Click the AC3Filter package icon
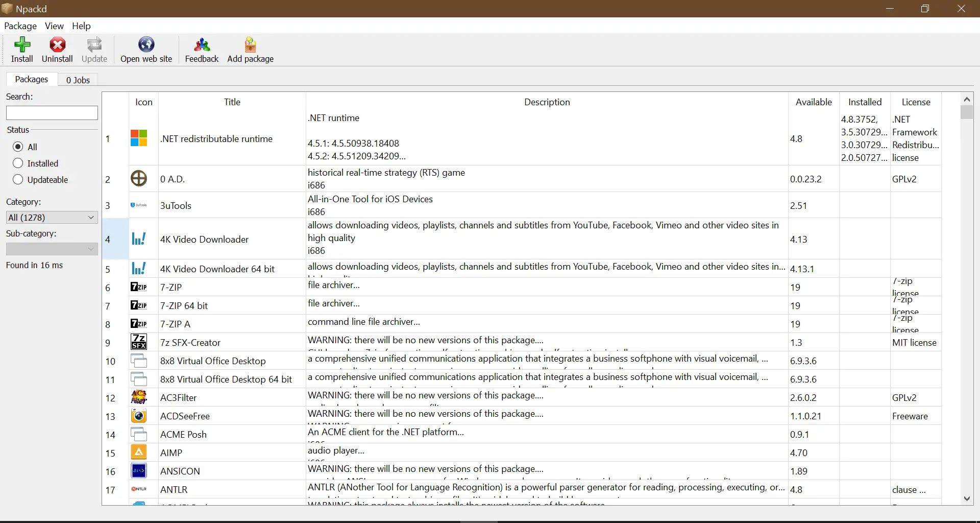The image size is (980, 523). (x=139, y=397)
